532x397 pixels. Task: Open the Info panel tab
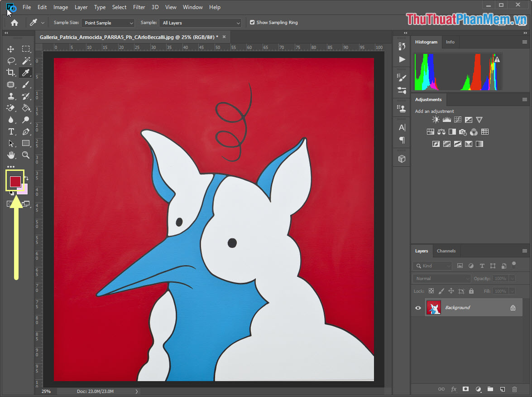pyautogui.click(x=450, y=42)
